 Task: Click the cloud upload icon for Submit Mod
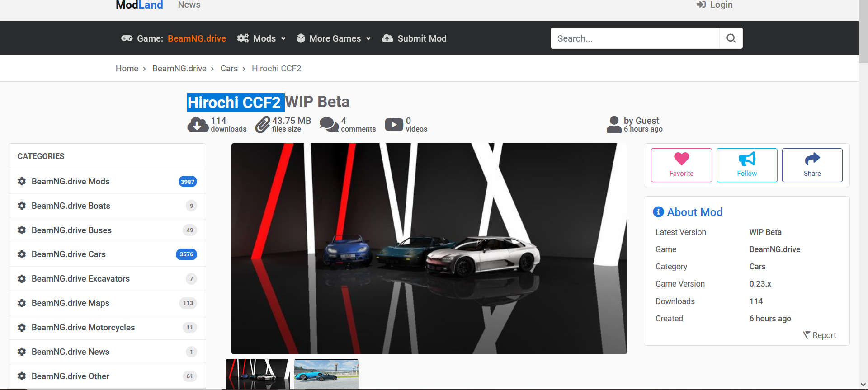pos(387,38)
